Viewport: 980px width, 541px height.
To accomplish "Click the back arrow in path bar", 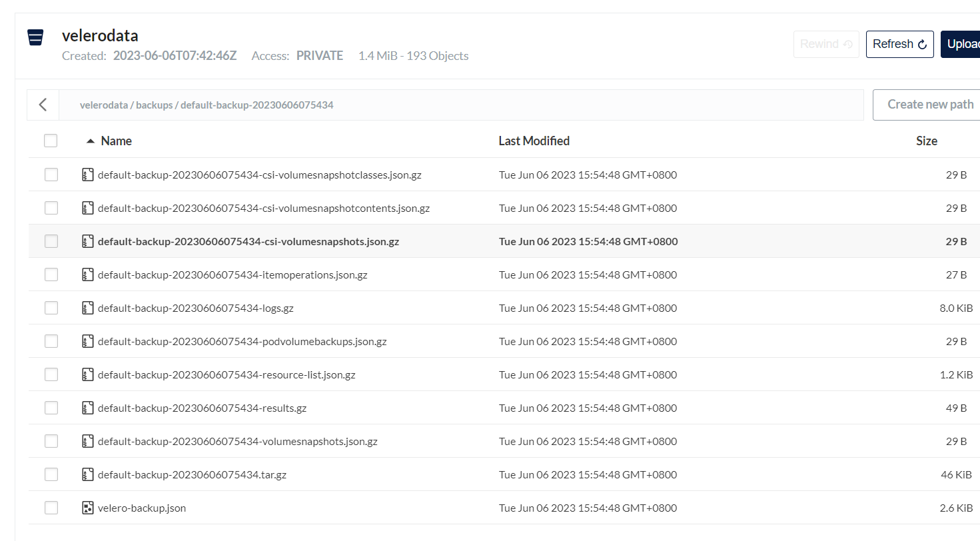I will pyautogui.click(x=43, y=105).
